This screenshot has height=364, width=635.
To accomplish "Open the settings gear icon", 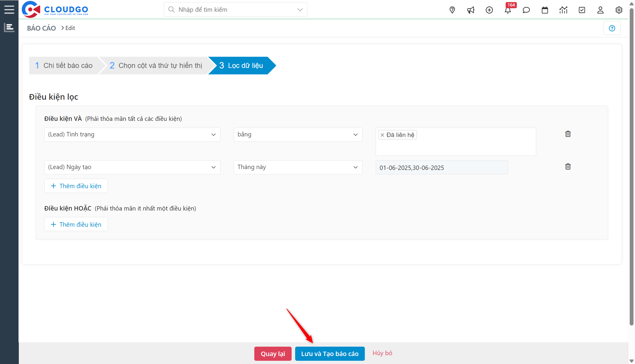I will point(619,10).
